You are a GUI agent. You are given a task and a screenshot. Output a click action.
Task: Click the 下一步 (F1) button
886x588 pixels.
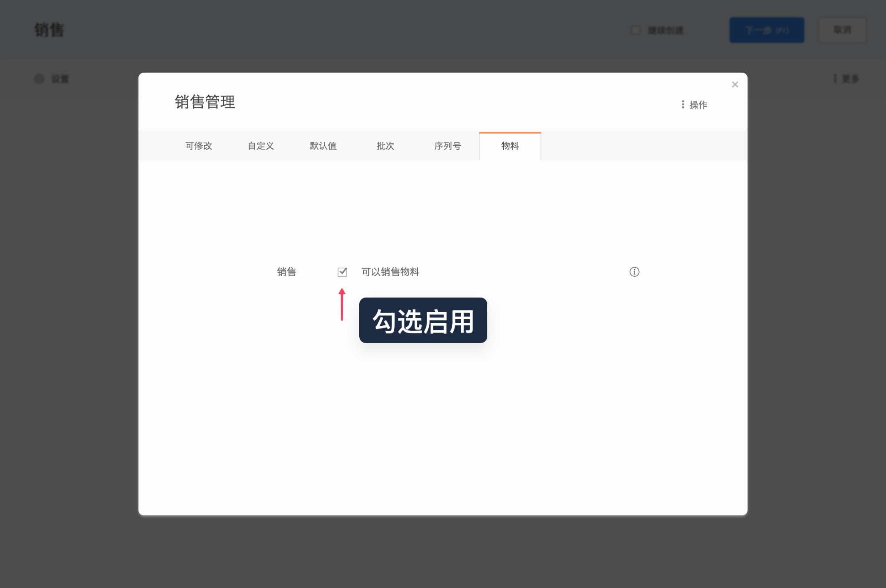766,30
